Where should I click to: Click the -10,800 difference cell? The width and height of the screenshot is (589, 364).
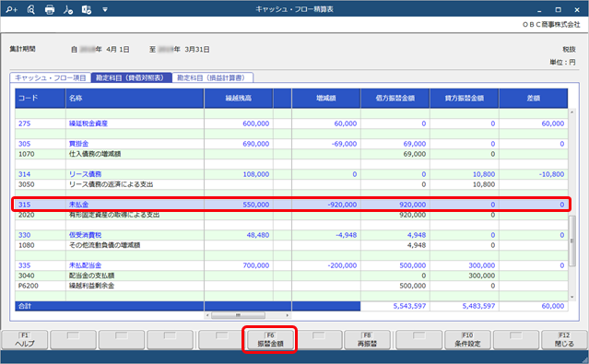(551, 174)
